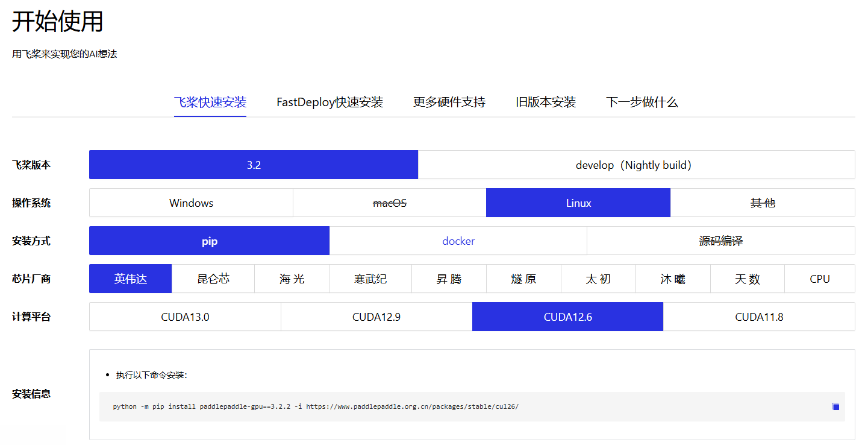Select develop (Nightly build) version
868x445 pixels.
point(636,165)
